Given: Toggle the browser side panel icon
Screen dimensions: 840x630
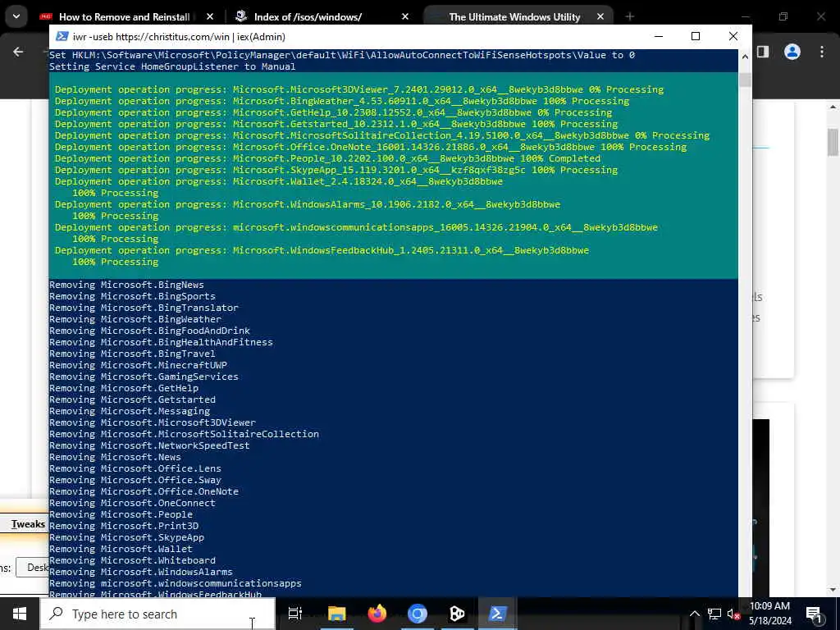Looking at the screenshot, I should tap(763, 52).
